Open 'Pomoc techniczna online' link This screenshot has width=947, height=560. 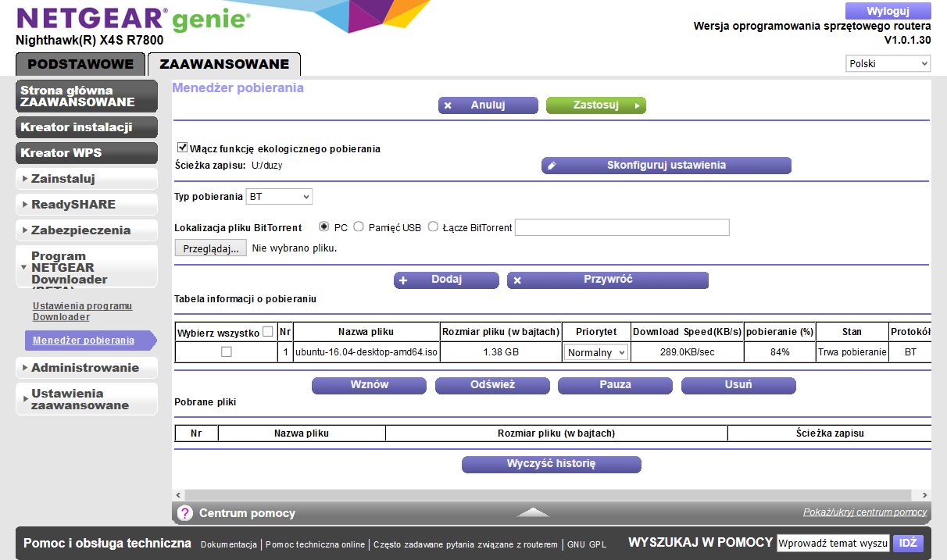[x=315, y=544]
